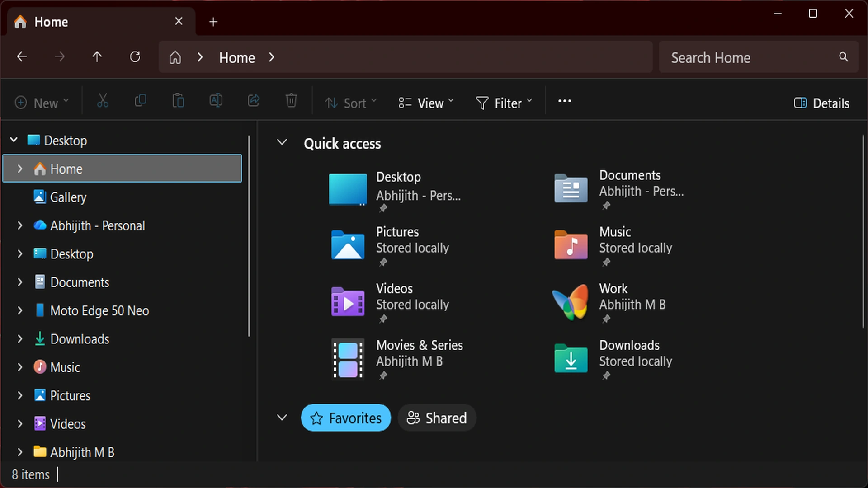868x488 pixels.
Task: Click the Shared button
Action: [436, 418]
